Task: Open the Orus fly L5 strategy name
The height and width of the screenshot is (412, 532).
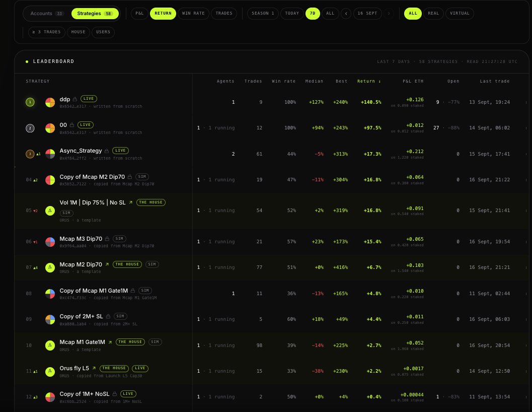Action: (x=74, y=368)
